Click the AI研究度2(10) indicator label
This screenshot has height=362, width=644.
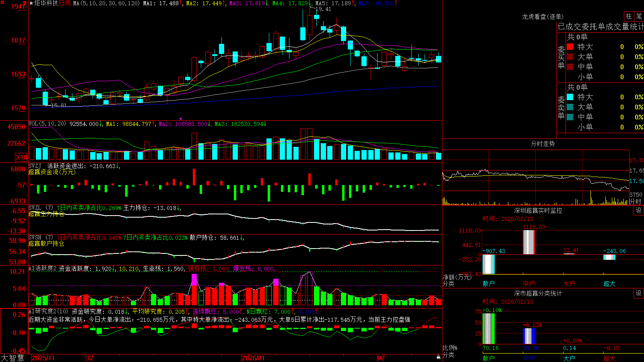49,311
